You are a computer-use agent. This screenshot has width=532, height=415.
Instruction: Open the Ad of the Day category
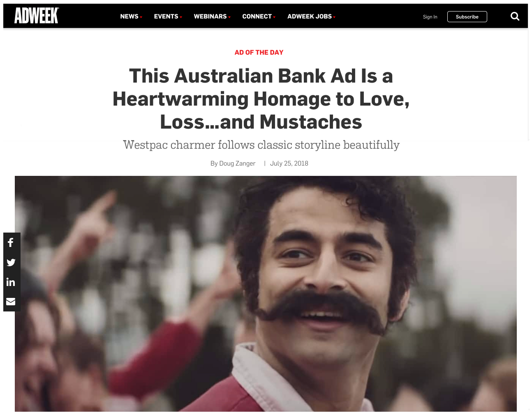coord(259,53)
